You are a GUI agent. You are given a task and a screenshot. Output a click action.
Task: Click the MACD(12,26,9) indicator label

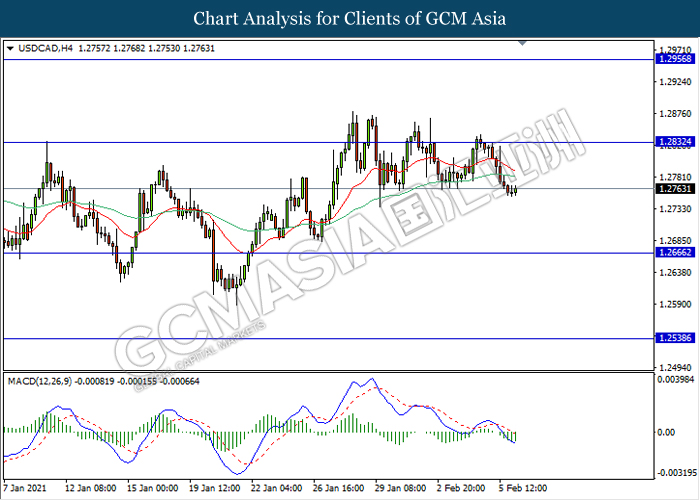pyautogui.click(x=40, y=381)
